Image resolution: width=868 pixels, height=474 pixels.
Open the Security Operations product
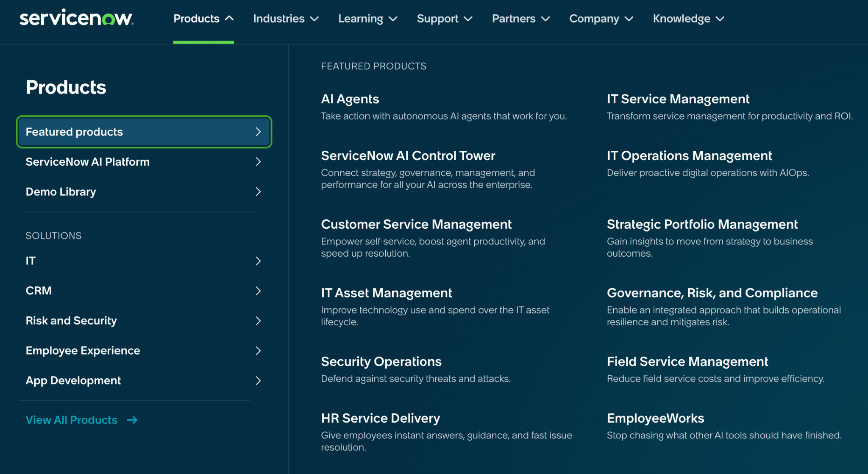pos(381,362)
